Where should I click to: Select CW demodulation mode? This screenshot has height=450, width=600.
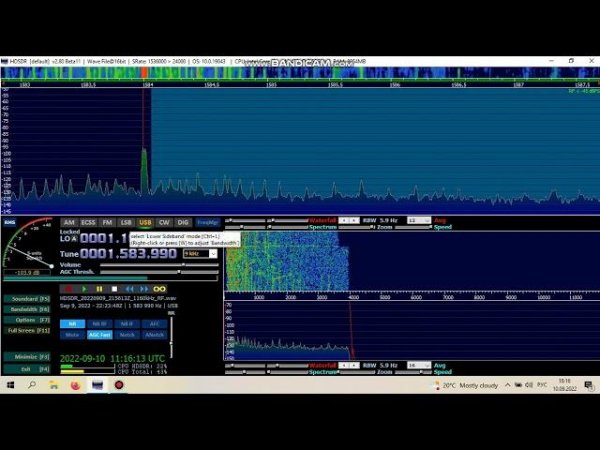point(164,222)
